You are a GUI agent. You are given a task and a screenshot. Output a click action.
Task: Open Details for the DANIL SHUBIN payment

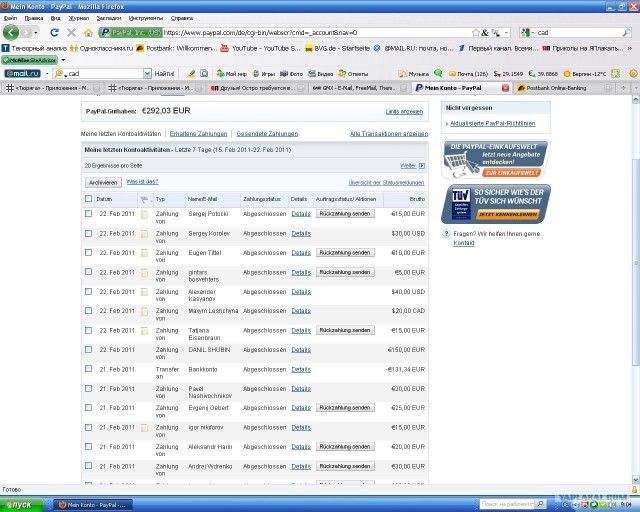pos(301,350)
